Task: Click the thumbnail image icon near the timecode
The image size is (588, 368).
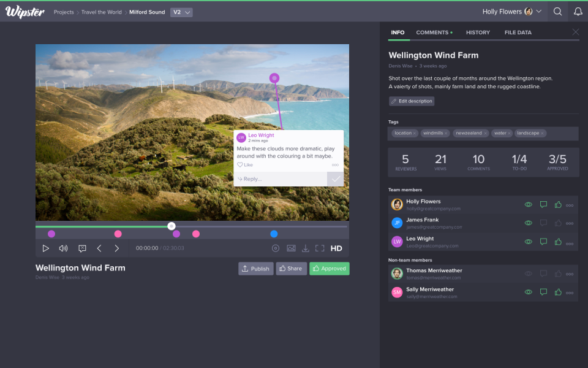Action: [290, 248]
